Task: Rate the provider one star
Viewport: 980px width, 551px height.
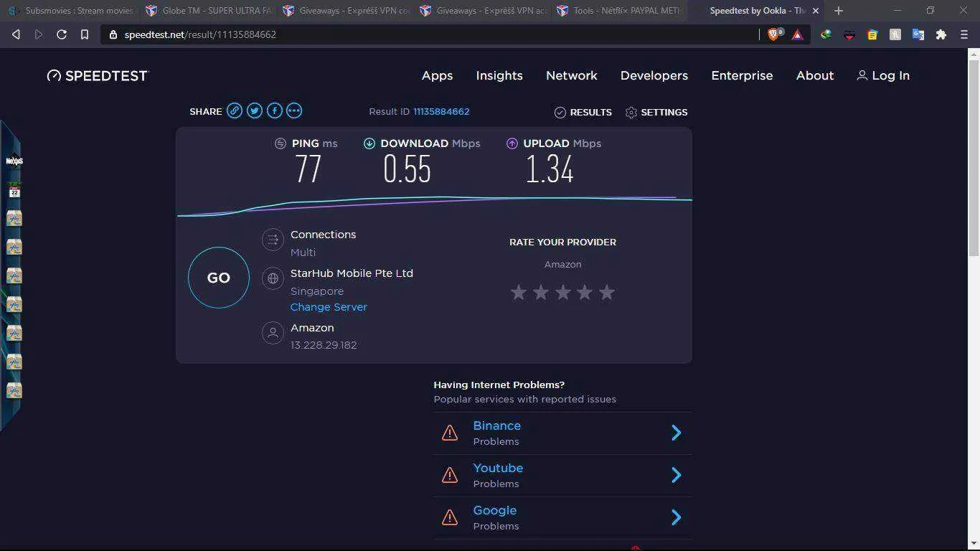Action: (x=519, y=292)
